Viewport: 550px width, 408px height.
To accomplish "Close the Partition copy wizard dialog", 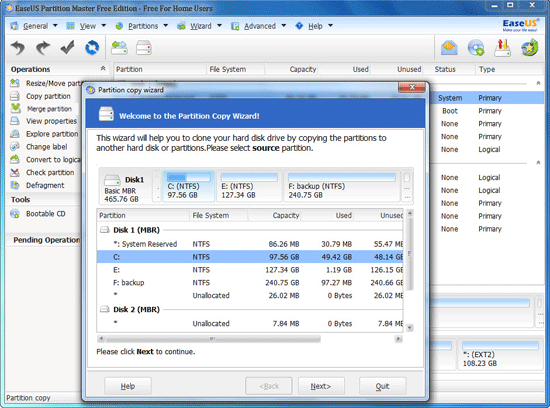I will [x=412, y=87].
